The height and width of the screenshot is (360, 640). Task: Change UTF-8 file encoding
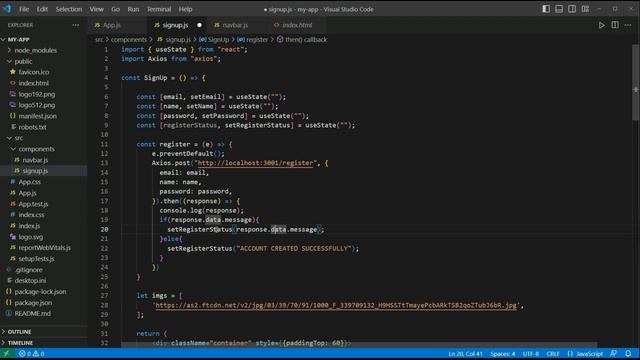tap(531, 353)
